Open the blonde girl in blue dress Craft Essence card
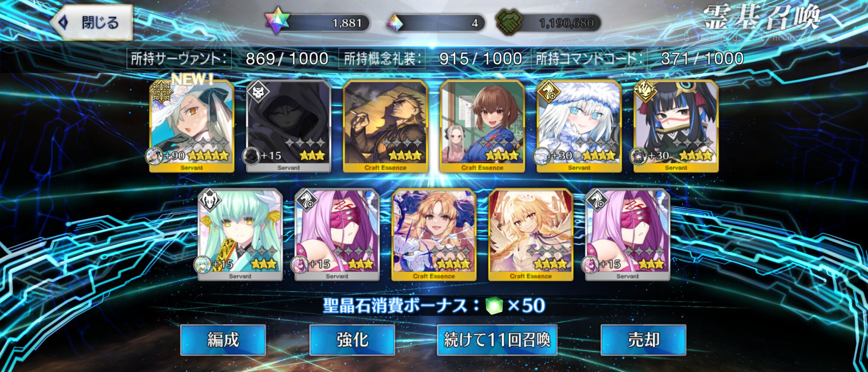868x372 pixels. pyautogui.click(x=434, y=234)
